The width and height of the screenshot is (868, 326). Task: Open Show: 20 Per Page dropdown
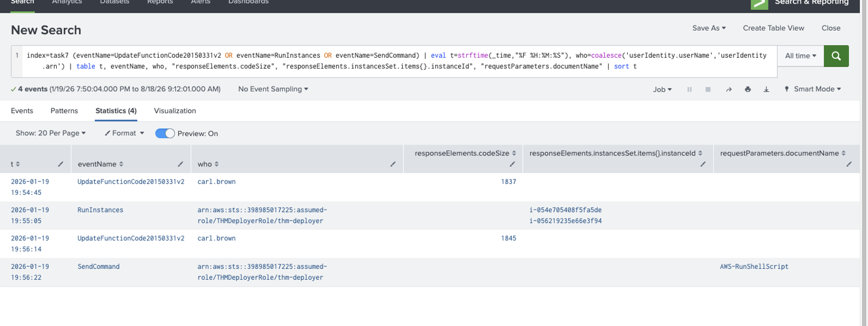pyautogui.click(x=50, y=133)
